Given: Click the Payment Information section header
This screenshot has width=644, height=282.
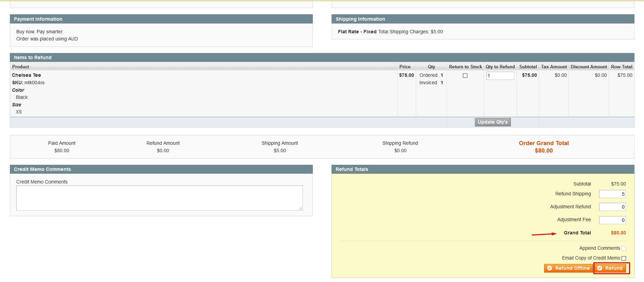Looking at the screenshot, I should pos(38,19).
